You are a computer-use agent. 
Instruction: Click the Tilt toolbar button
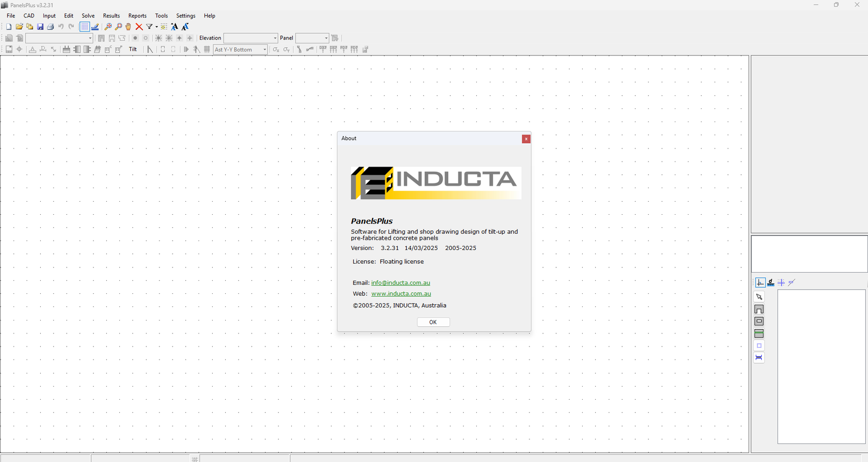(133, 49)
